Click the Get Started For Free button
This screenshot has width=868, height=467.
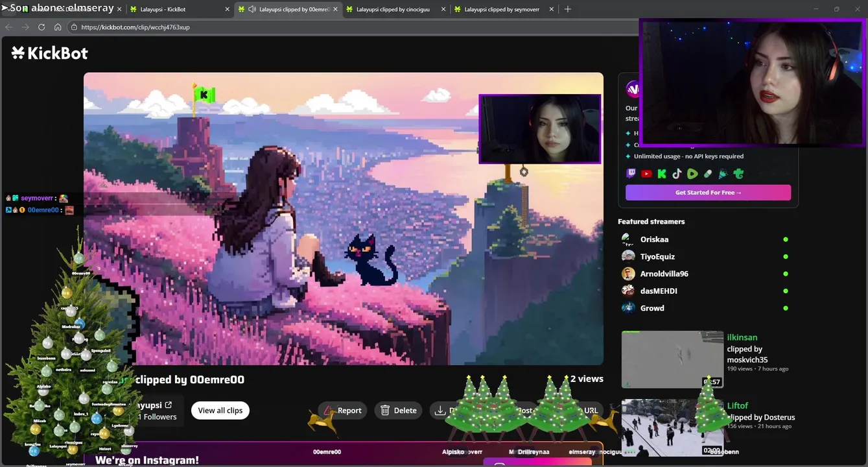point(708,193)
